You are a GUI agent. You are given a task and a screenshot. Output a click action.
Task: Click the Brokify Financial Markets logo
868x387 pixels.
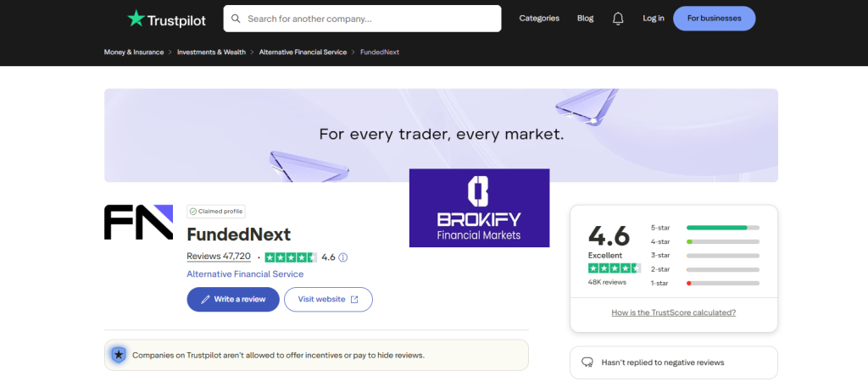coord(479,207)
